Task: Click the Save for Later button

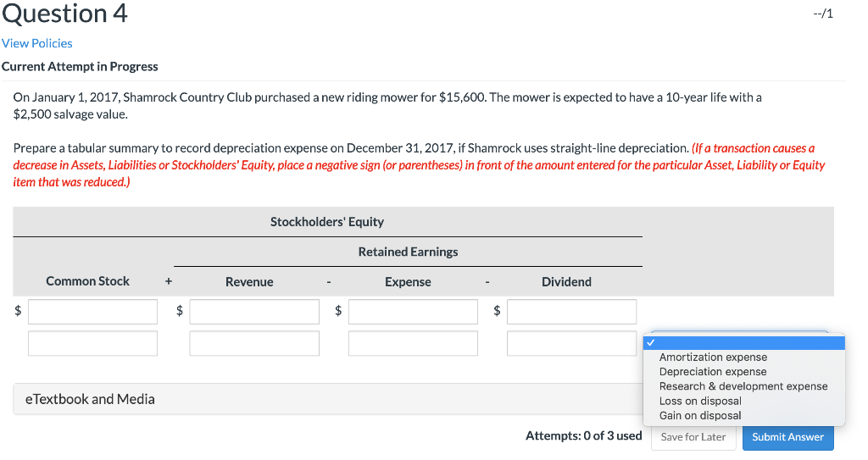Action: point(693,437)
